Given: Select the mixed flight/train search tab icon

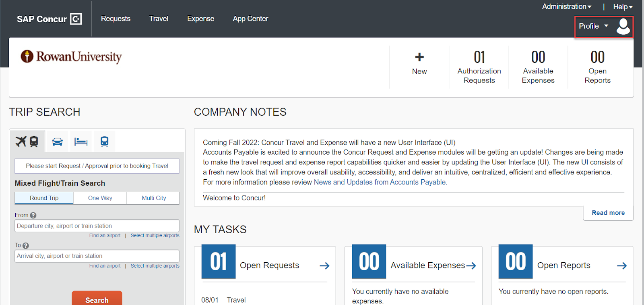Looking at the screenshot, I should click(x=27, y=141).
